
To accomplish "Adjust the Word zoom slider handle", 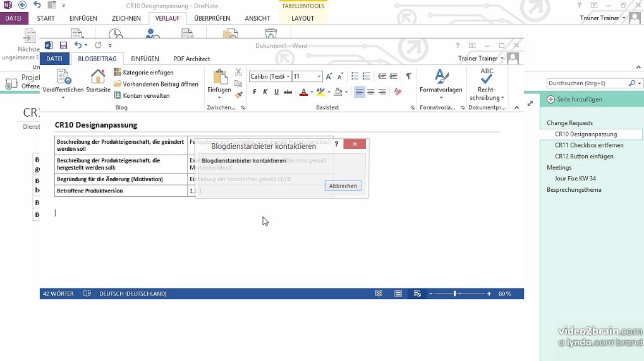I will 454,293.
